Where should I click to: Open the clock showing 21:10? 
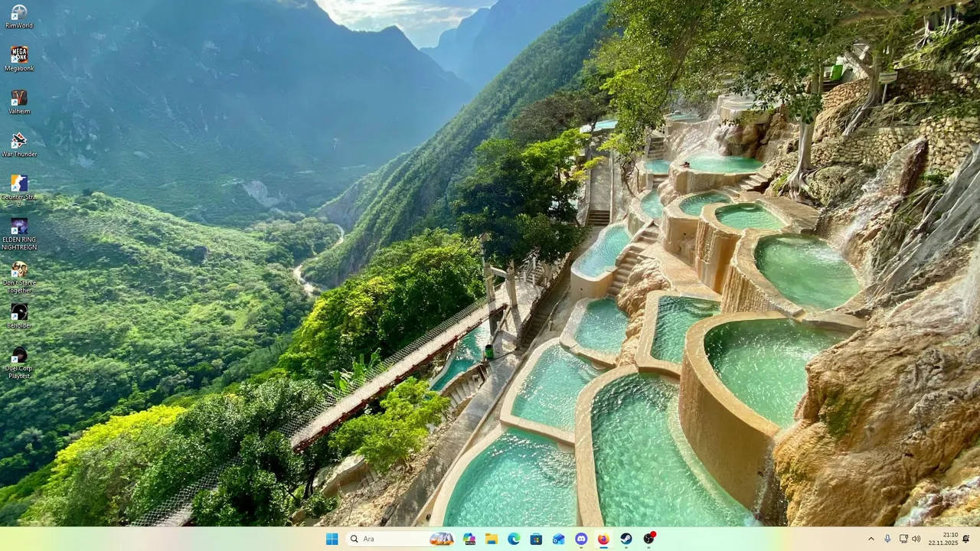[x=942, y=539]
